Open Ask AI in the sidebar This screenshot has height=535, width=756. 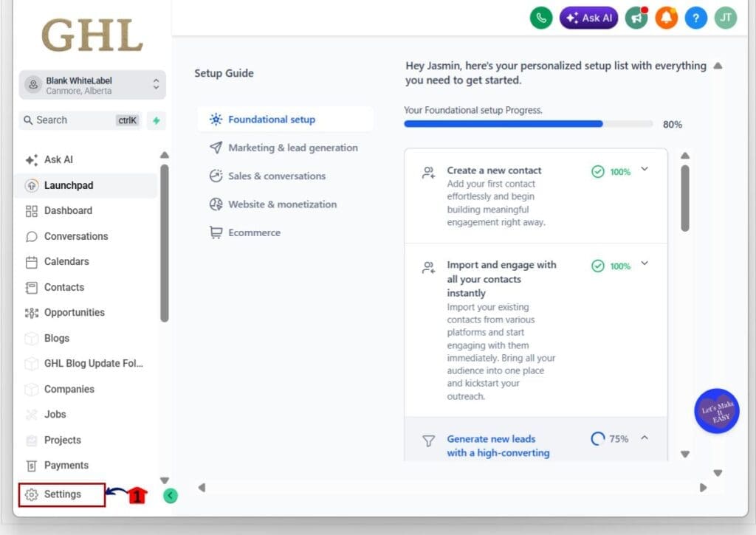(86, 159)
